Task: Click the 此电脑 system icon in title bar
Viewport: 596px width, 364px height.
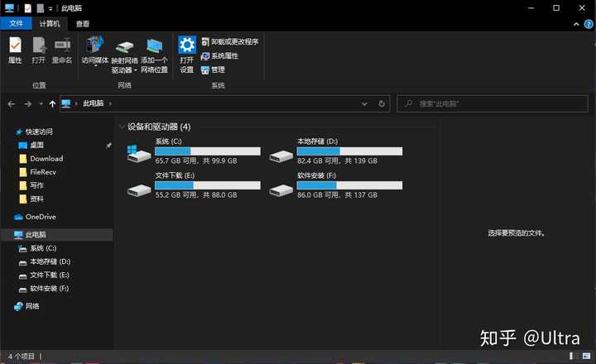Action: [9, 7]
